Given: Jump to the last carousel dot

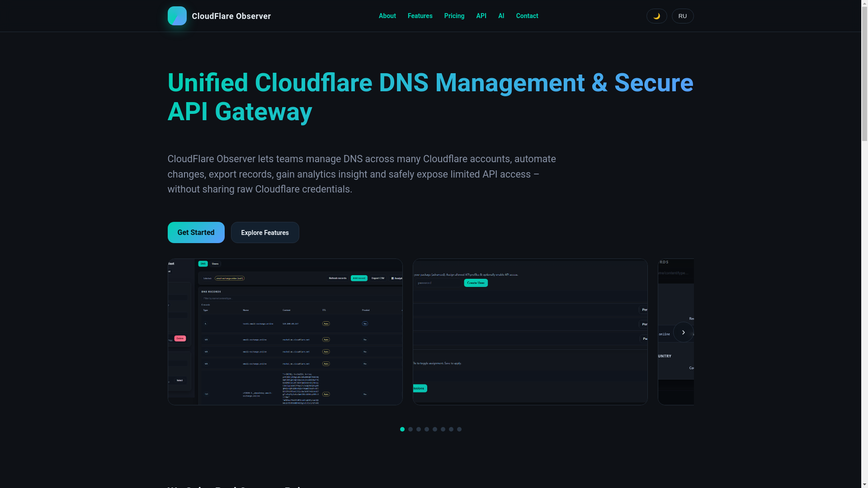Looking at the screenshot, I should pyautogui.click(x=459, y=429).
